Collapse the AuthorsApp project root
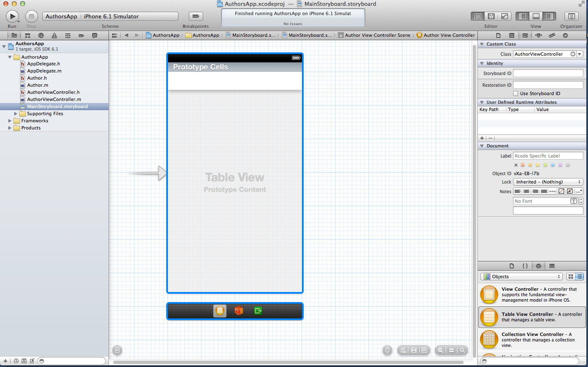Viewport: 588px width, 367px height. 4,46
